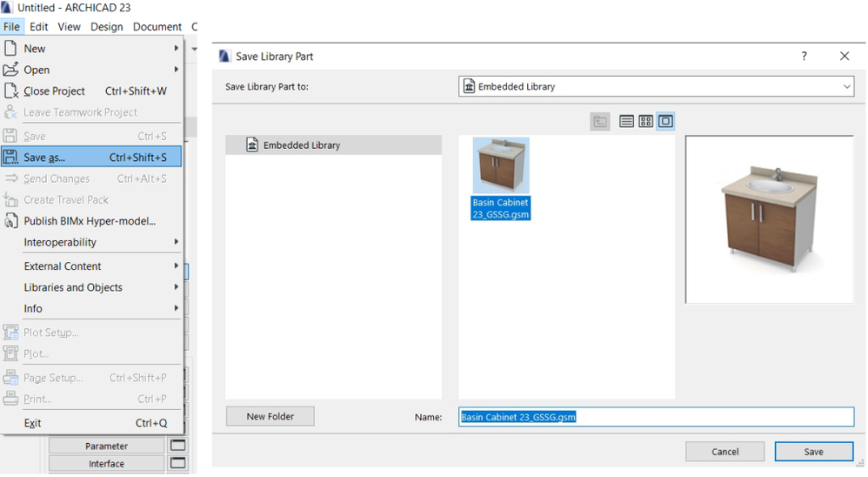Expand the Interoperability submenu

pyautogui.click(x=92, y=242)
